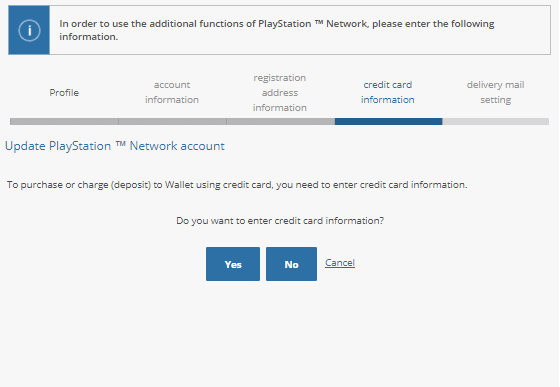
Task: Click the blue info circle icon
Action: coord(29,30)
